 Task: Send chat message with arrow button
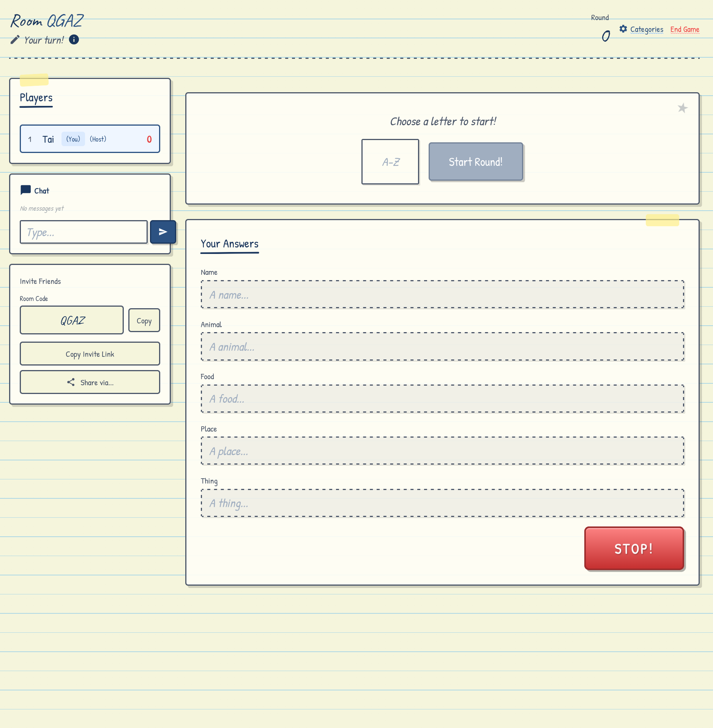click(163, 232)
